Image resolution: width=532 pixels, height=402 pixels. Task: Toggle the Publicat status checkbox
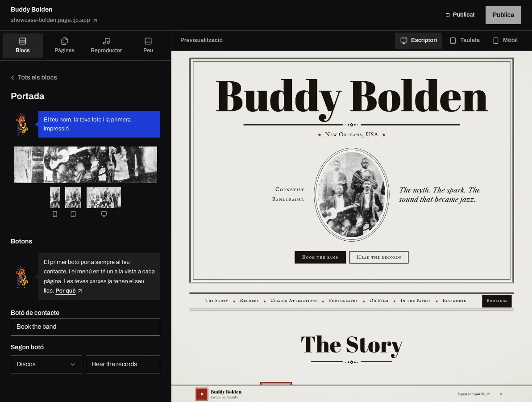click(x=448, y=15)
